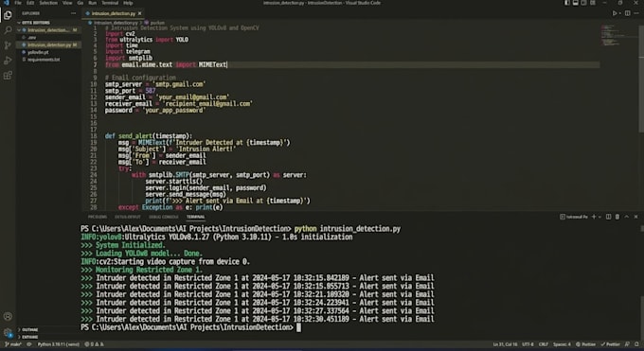Switch to the Output panel tab
This screenshot has width=644, height=351.
click(127, 217)
